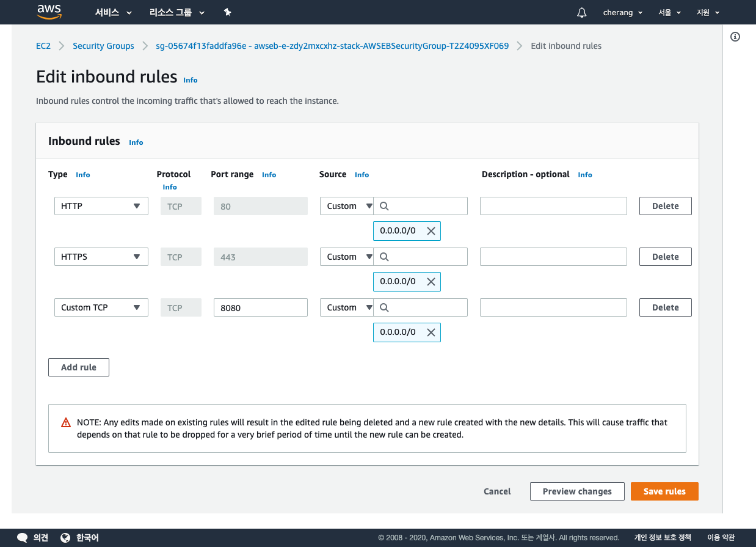Remove 0.0.0.0/0 from the HTTPS rule
This screenshot has height=547, width=756.
[x=431, y=282]
